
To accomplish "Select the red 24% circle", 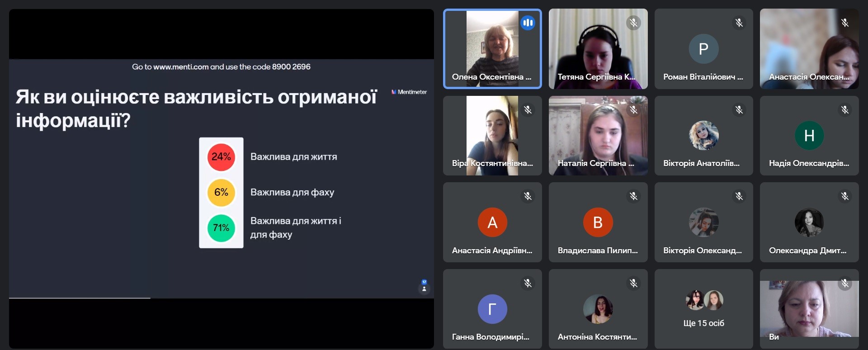I will pos(221,157).
